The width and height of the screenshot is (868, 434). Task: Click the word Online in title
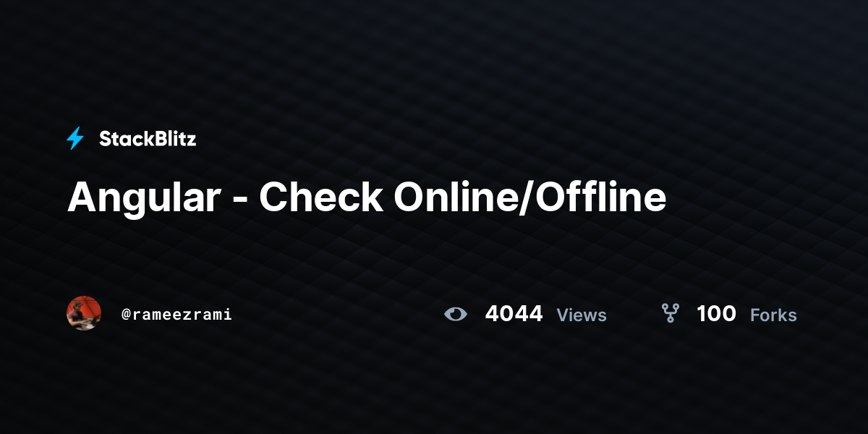(456, 197)
